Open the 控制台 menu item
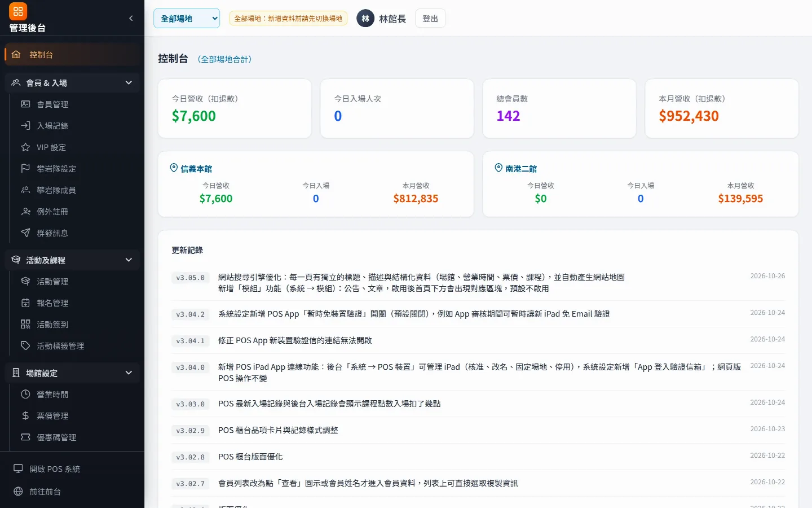The height and width of the screenshot is (508, 812). 72,55
